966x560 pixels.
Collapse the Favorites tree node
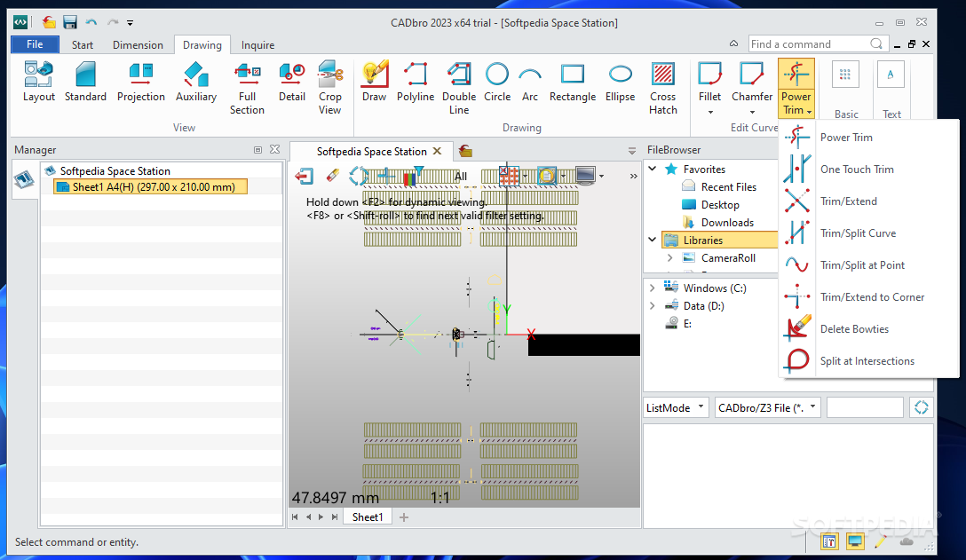pyautogui.click(x=653, y=169)
